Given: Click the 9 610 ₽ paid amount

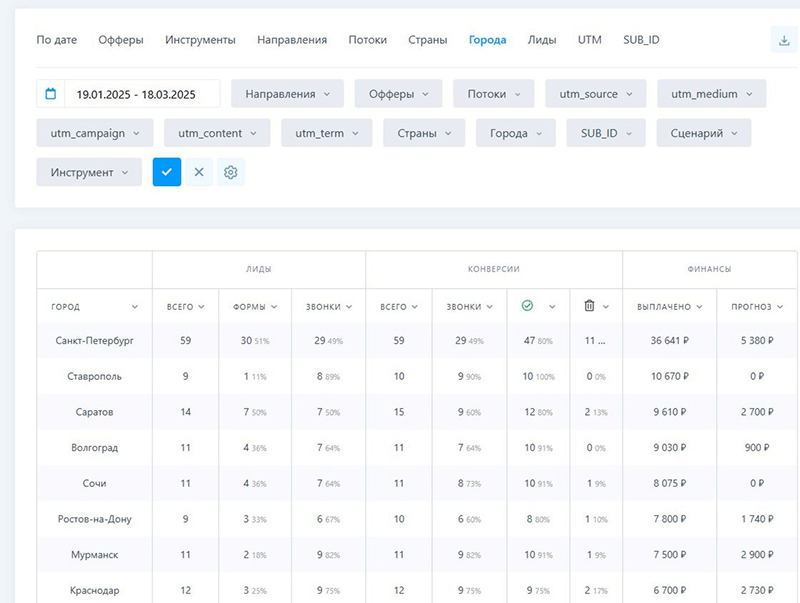Looking at the screenshot, I should click(669, 412).
